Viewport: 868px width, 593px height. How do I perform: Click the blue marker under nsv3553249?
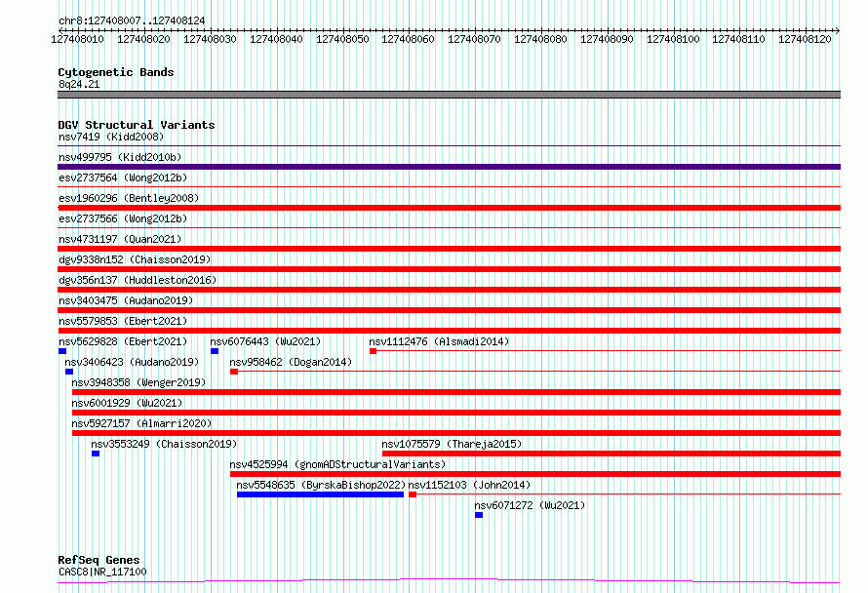pos(96,454)
